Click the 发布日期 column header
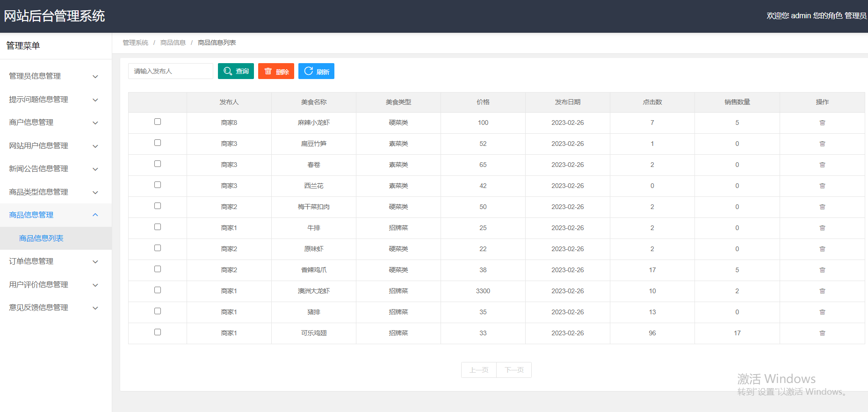This screenshot has height=412, width=868. pos(568,102)
